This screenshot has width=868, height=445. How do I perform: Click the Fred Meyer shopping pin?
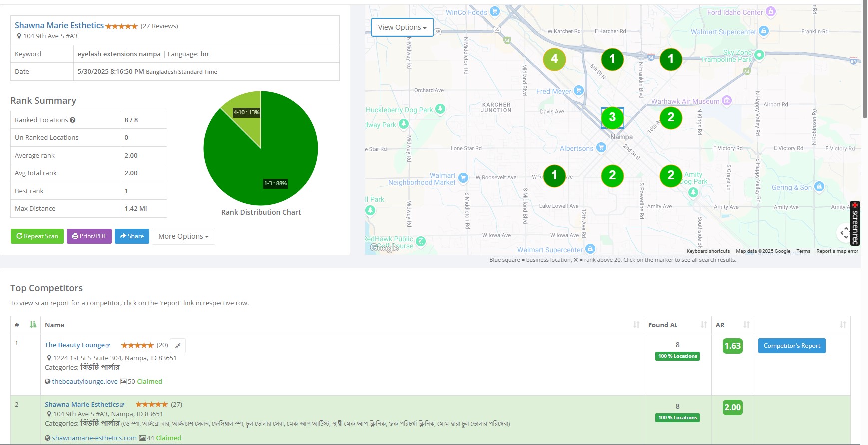tap(579, 90)
